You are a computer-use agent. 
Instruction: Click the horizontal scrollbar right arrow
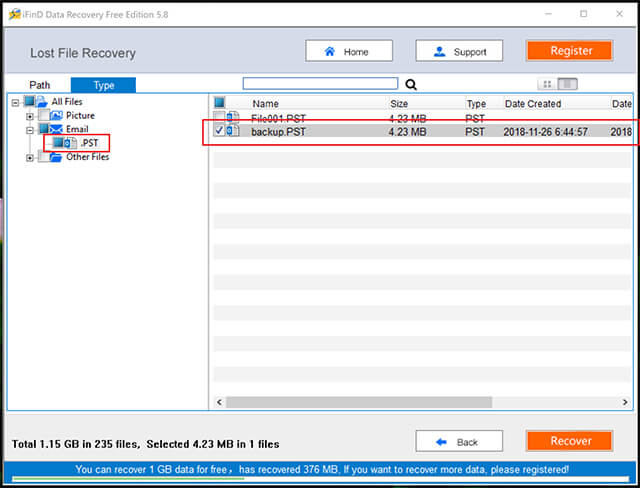coord(625,402)
